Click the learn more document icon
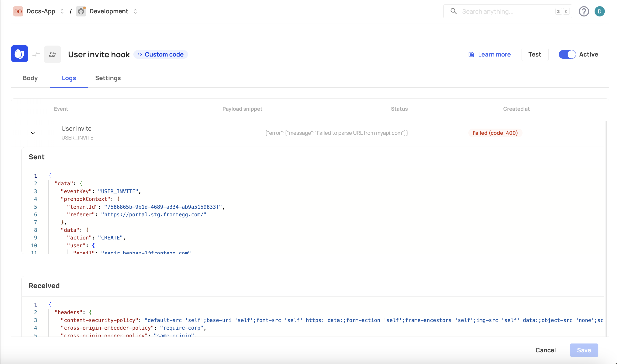 [x=471, y=54]
